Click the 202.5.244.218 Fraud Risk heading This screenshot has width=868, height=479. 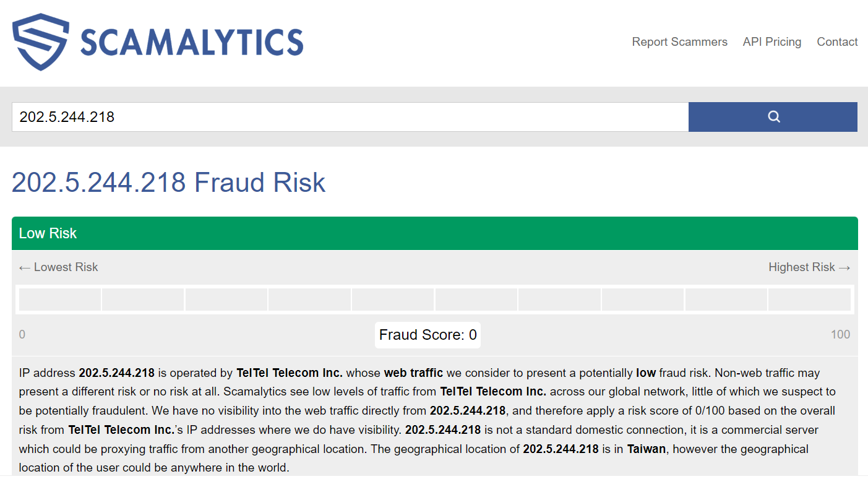tap(168, 182)
